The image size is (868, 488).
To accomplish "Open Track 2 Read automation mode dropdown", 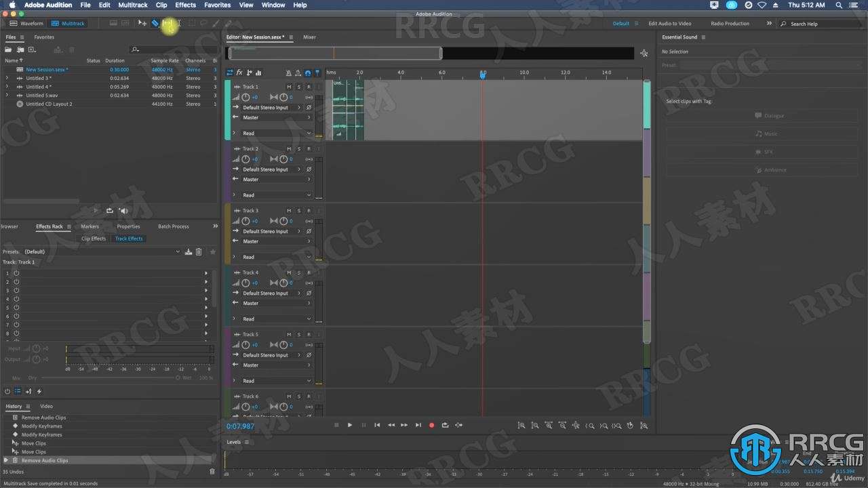I will point(277,195).
